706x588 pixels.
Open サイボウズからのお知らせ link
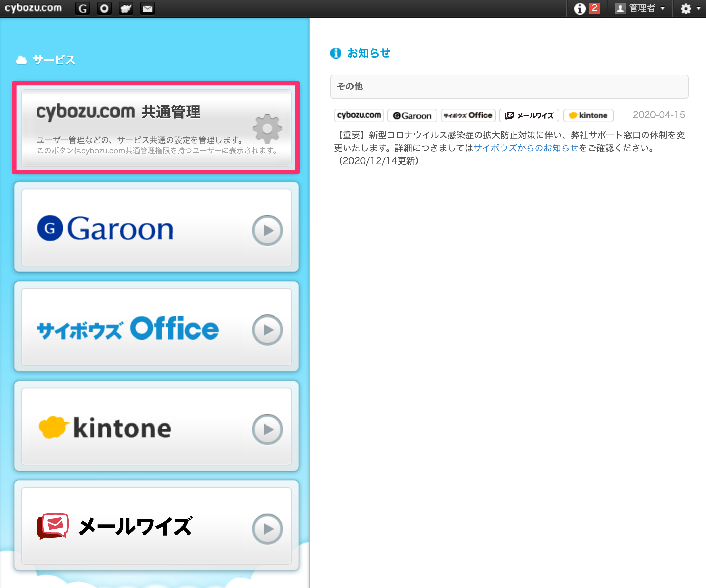point(526,148)
